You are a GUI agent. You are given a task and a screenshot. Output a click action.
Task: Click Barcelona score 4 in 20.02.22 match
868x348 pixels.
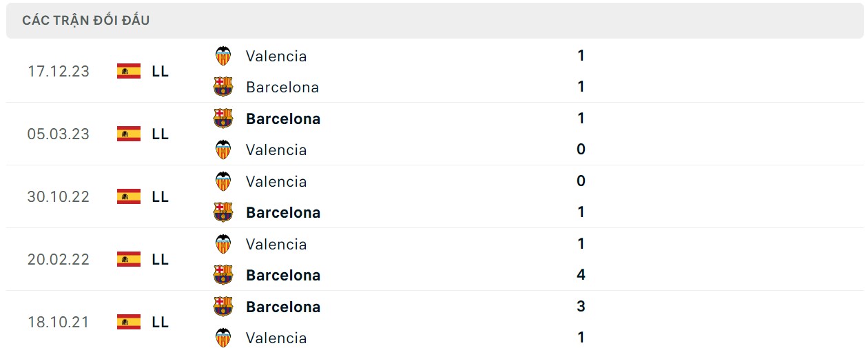tap(581, 275)
